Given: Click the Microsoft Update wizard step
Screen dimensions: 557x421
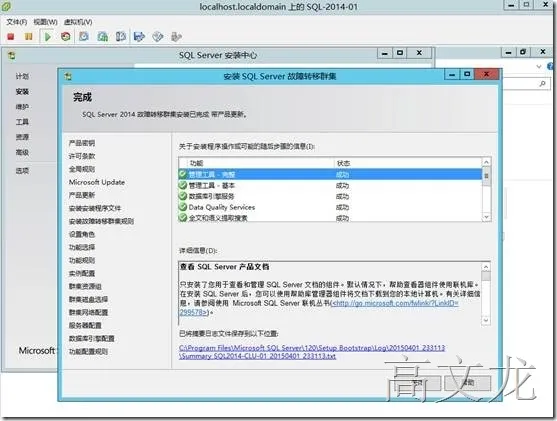Looking at the screenshot, I should (x=97, y=182).
